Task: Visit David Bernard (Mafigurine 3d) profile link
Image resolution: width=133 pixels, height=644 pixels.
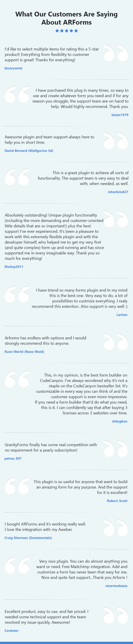Action: tap(29, 151)
